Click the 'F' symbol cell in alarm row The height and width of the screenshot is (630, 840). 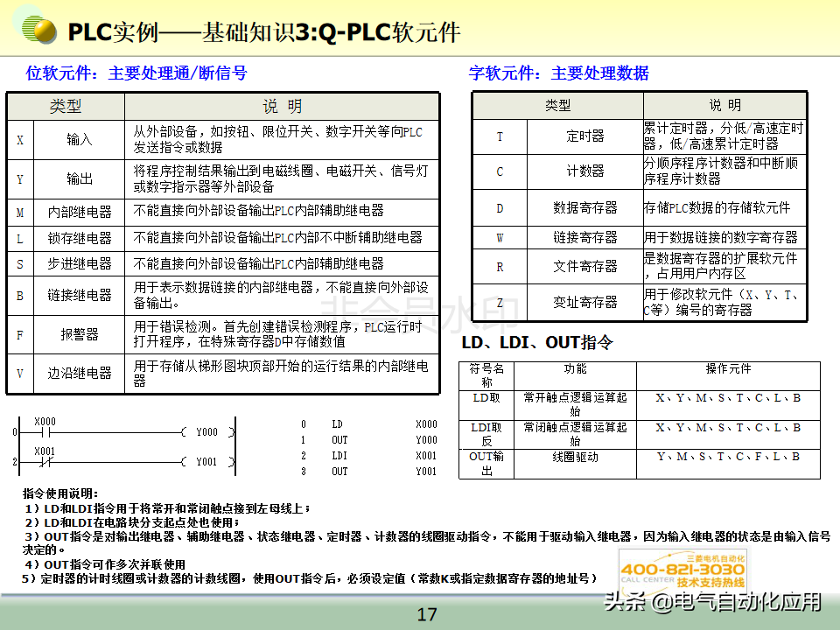20,335
